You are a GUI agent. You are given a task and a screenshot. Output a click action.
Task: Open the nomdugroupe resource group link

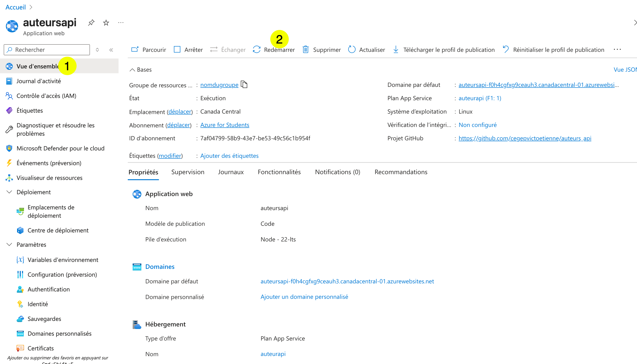219,85
